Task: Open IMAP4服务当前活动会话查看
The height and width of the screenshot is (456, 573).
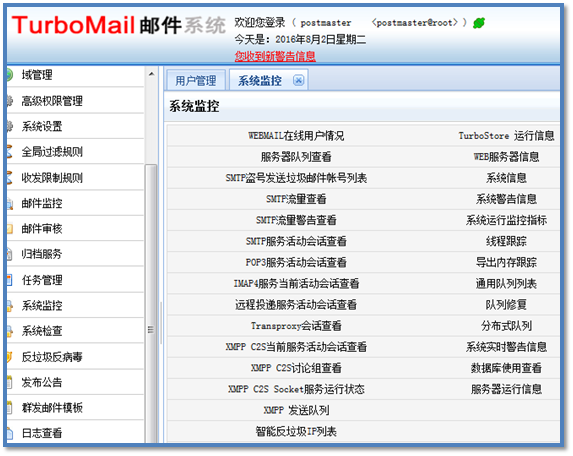Action: [296, 284]
